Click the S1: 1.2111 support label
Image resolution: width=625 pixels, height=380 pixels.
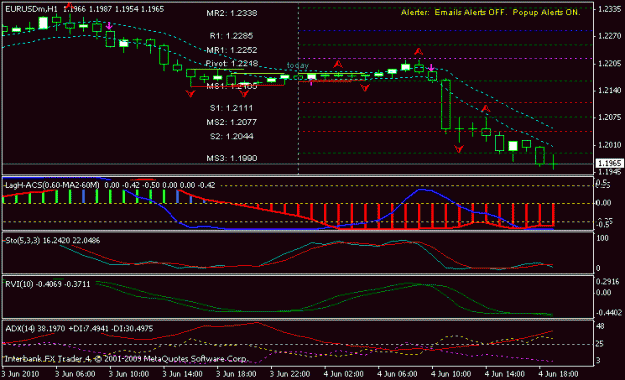point(231,108)
